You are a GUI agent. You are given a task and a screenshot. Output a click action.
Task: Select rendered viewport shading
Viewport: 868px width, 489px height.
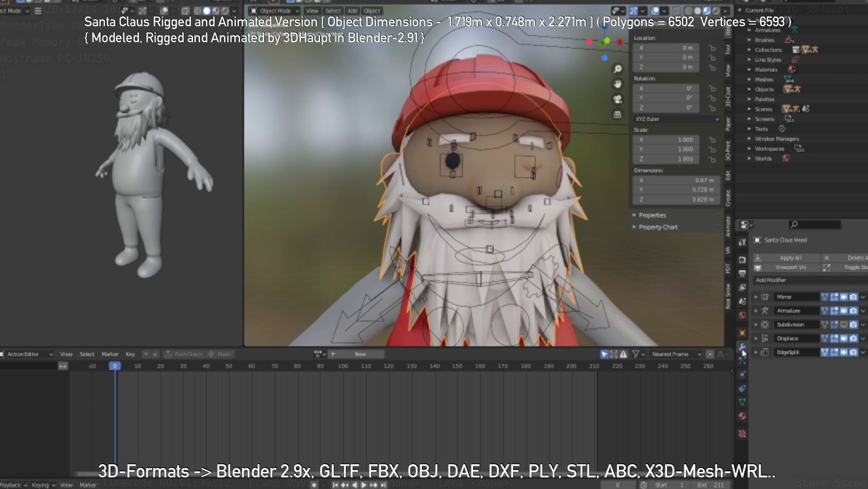(x=716, y=11)
